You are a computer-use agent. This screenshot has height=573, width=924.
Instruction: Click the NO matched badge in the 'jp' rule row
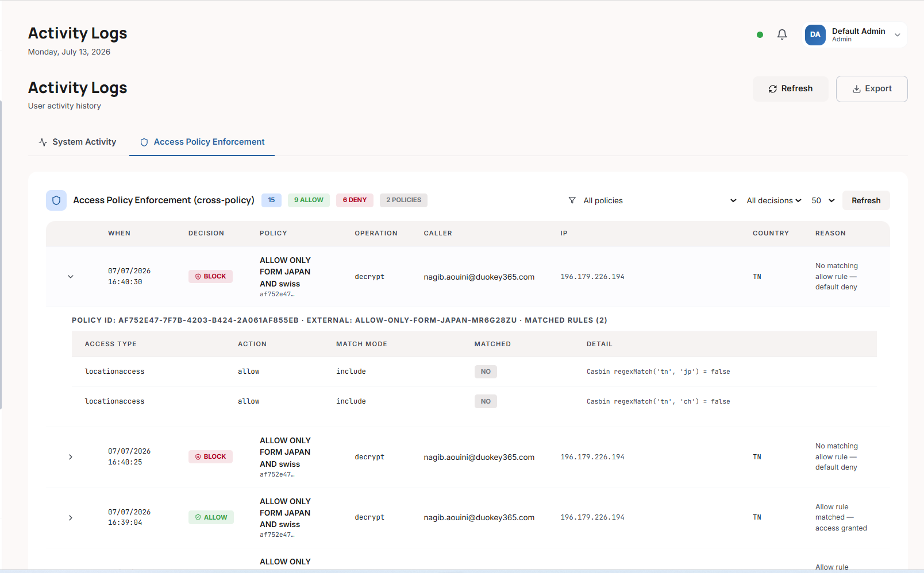[486, 371]
